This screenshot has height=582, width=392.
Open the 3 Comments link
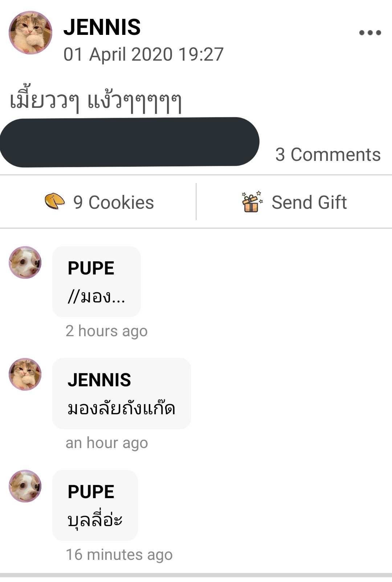(328, 154)
